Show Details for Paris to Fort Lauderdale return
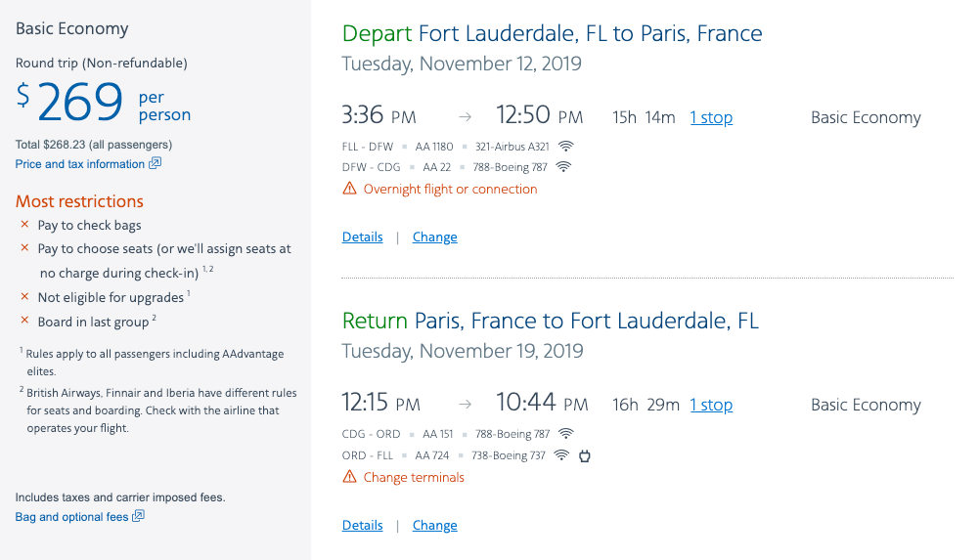The image size is (980, 560). pos(362,525)
